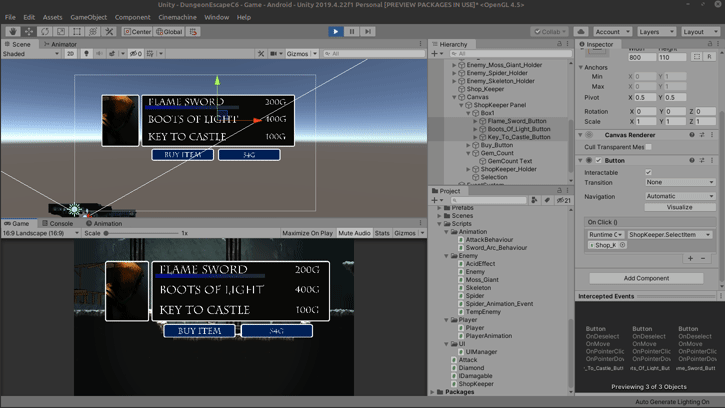725x408 pixels.
Task: Toggle scene audio icon
Action: pyautogui.click(x=99, y=54)
